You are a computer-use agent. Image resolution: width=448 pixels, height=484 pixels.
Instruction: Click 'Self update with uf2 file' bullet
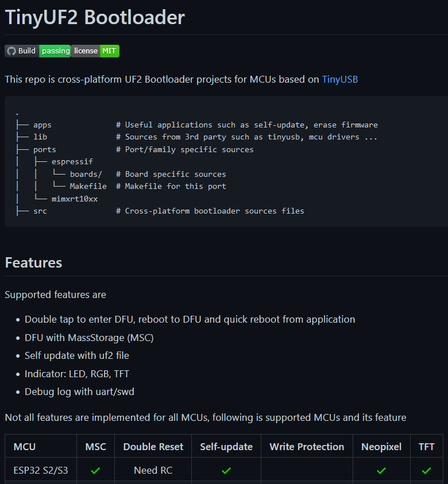[x=76, y=355]
